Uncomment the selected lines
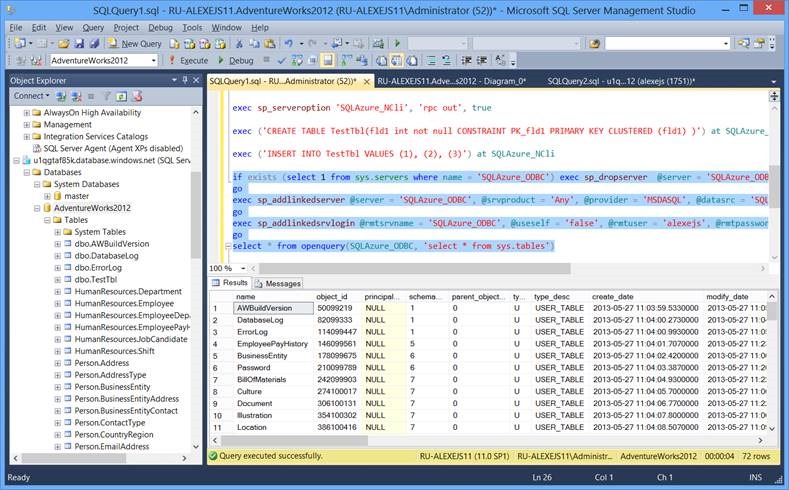 tap(446, 60)
